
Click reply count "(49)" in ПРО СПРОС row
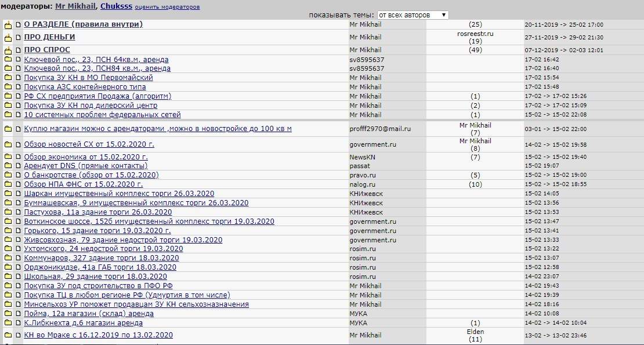coord(475,50)
